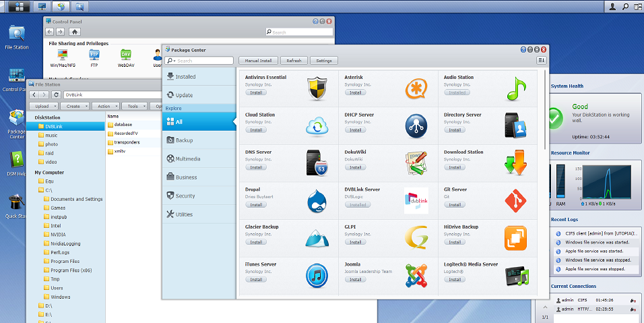Install the Antivirus Essential package
Viewport: 644px width, 323px height.
[256, 92]
